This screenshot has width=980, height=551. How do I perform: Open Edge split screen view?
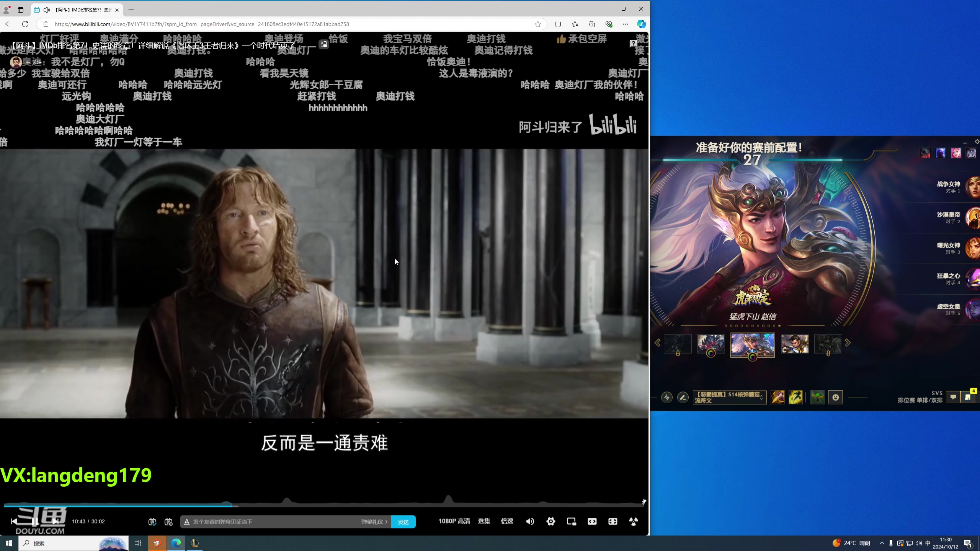click(x=558, y=24)
